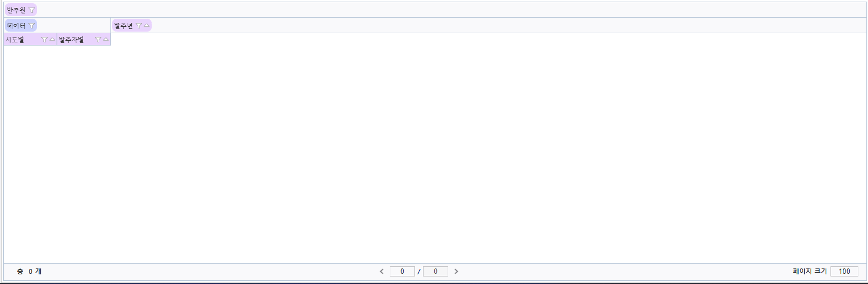Click the 페이지 크기 label text
This screenshot has height=284, width=868.
pos(810,272)
